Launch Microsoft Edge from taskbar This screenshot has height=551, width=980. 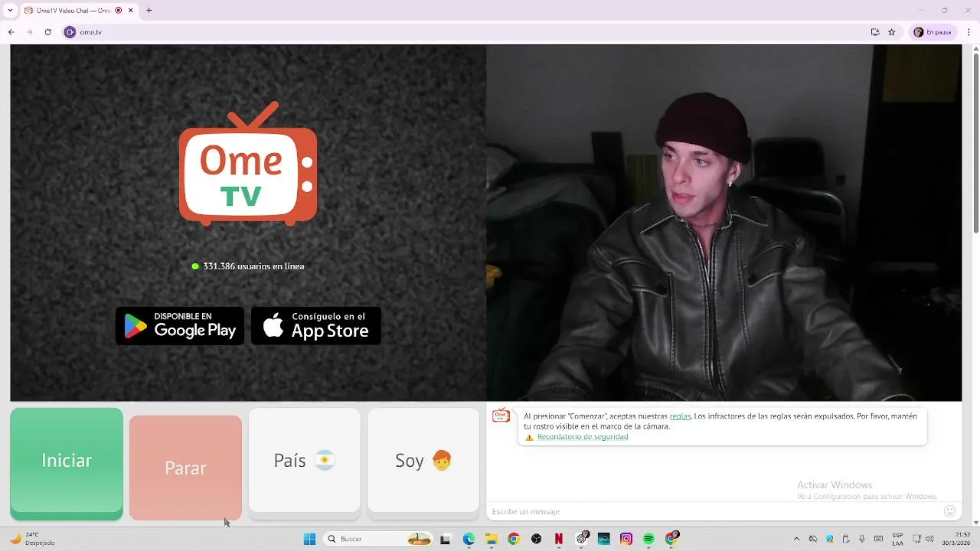[469, 539]
